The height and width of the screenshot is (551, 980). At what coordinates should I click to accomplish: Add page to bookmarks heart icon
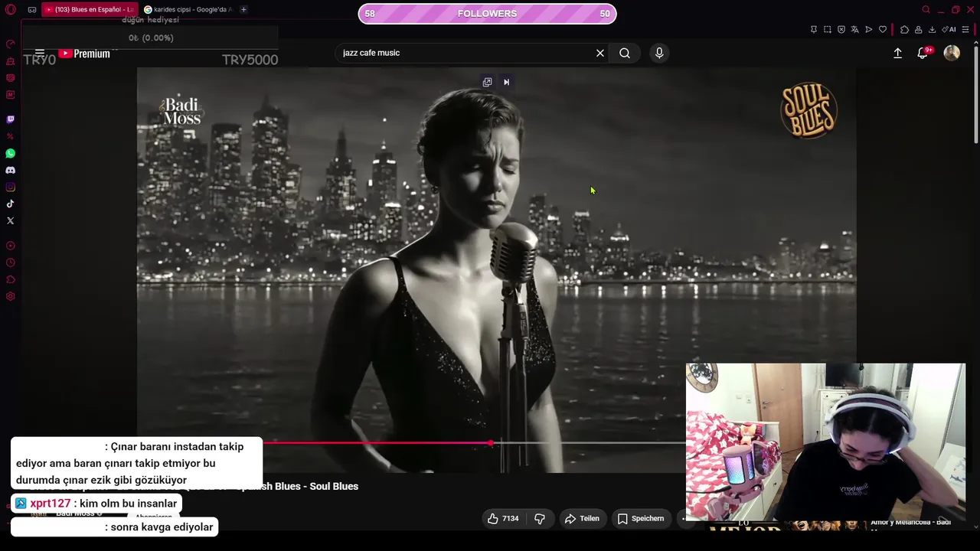[x=883, y=30]
